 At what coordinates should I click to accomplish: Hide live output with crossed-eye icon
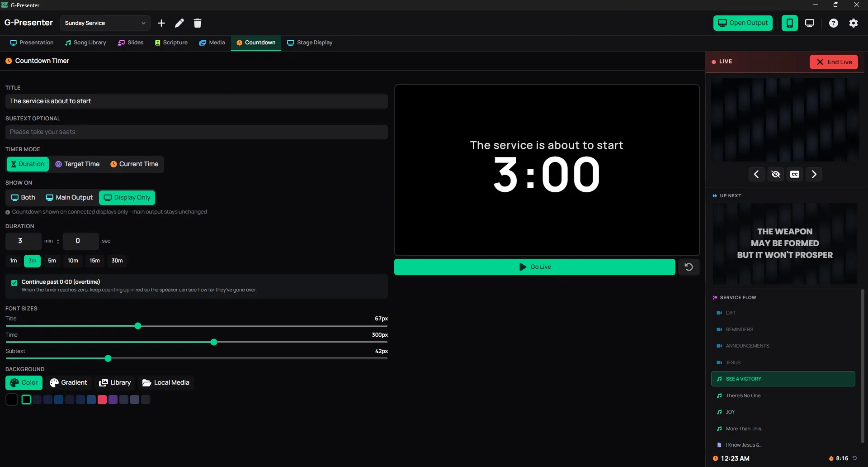(x=776, y=174)
